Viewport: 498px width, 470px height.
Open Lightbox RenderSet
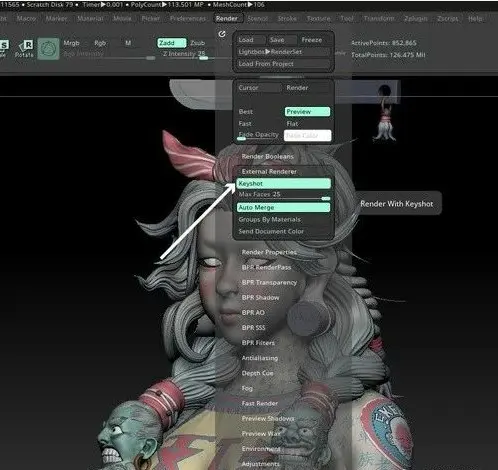point(284,52)
